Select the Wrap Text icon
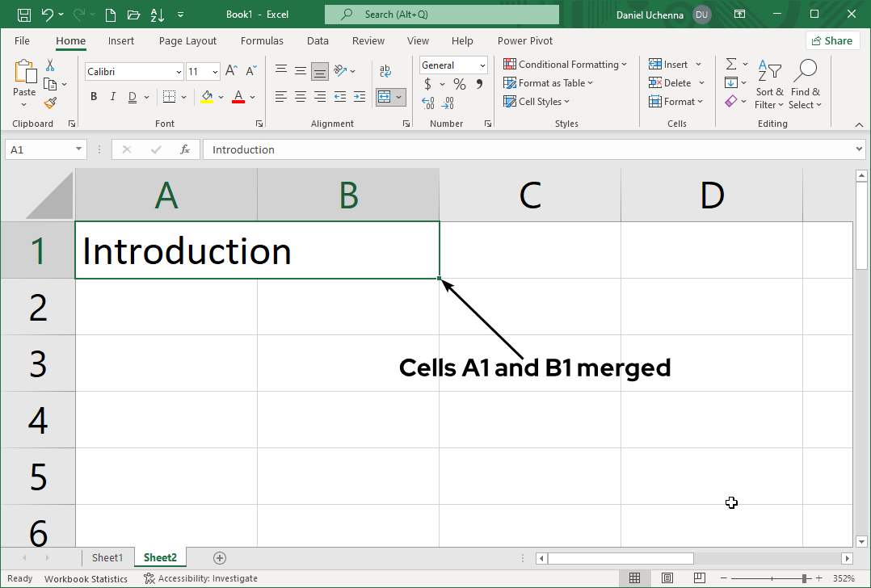Viewport: 871px width, 588px height. [385, 69]
